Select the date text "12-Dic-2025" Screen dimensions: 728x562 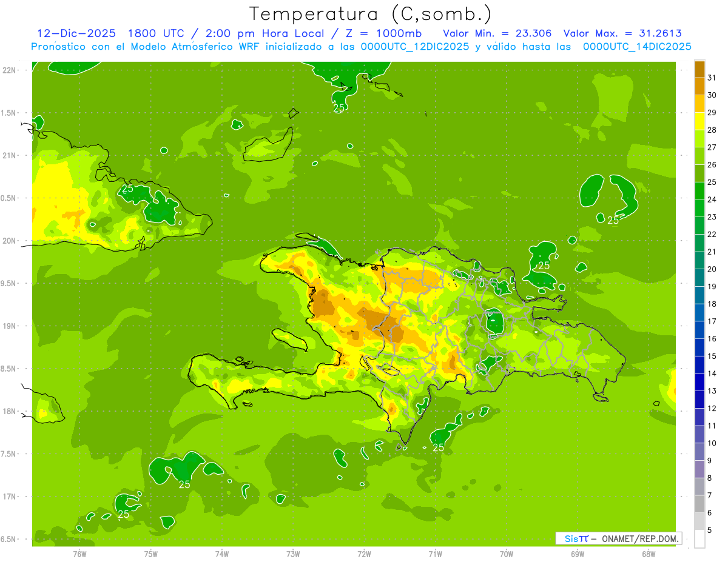click(x=76, y=33)
